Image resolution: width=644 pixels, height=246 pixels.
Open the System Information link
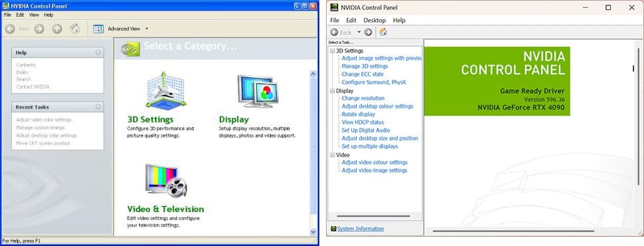point(361,229)
